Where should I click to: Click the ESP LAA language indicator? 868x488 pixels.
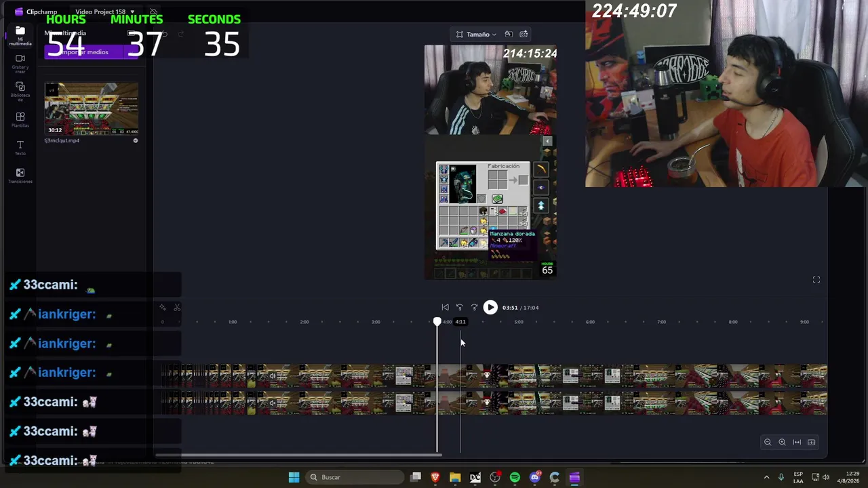[x=798, y=477]
